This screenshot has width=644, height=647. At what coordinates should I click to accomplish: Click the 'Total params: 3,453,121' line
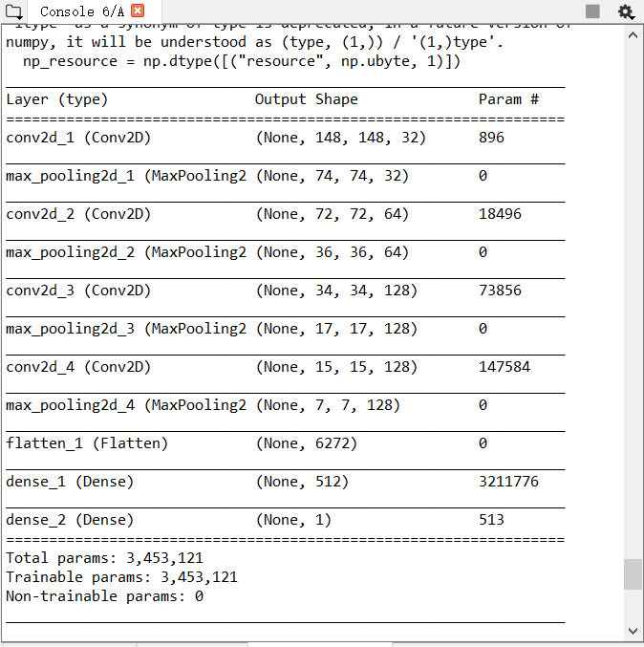[x=104, y=559]
